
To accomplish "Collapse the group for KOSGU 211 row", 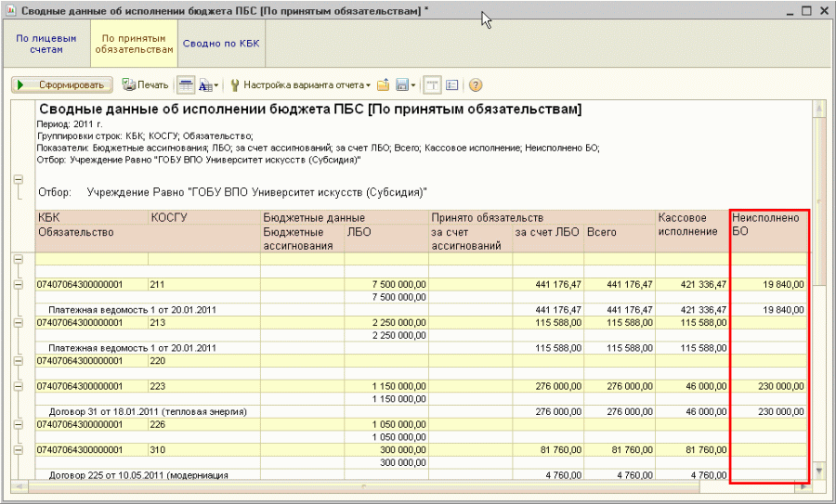I will click(18, 284).
